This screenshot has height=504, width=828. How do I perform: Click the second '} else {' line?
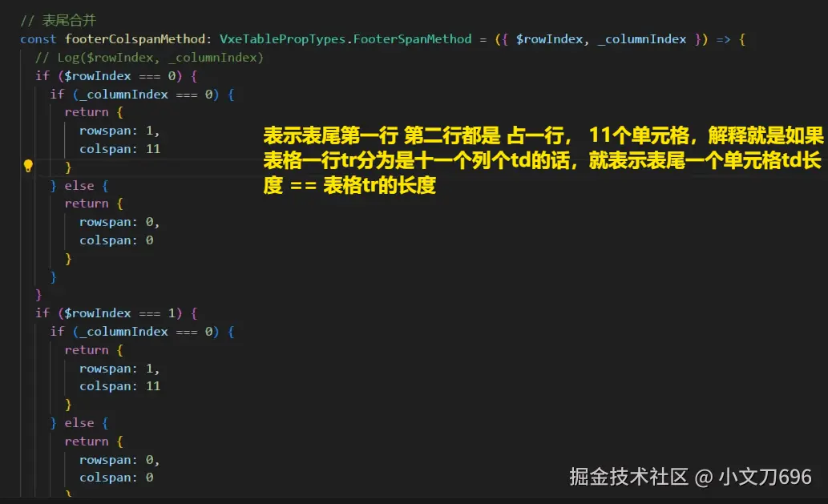(79, 423)
